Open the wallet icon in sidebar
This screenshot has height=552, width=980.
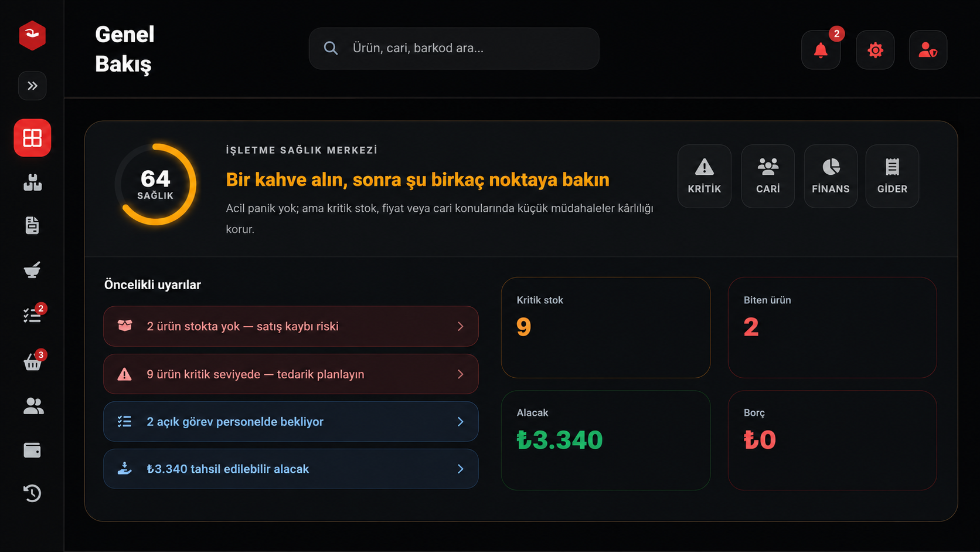(x=32, y=450)
